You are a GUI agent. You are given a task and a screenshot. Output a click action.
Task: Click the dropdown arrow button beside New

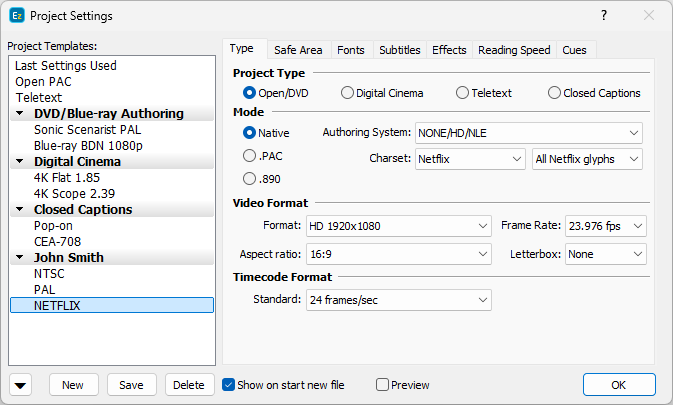click(22, 385)
